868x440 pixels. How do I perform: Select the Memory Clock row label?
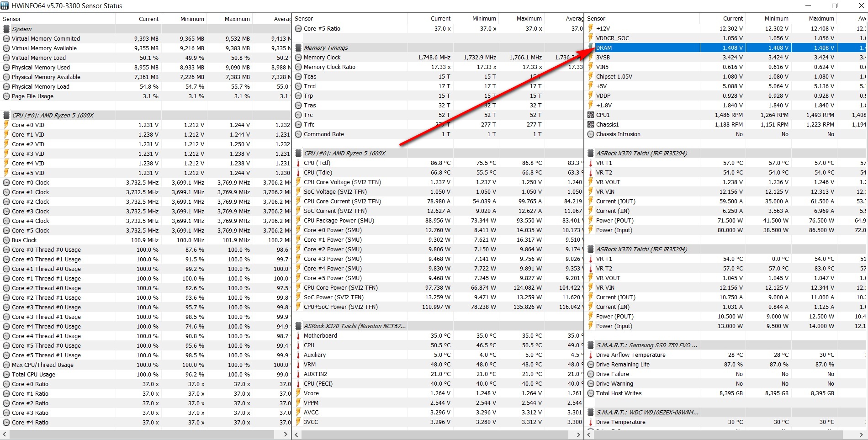(322, 58)
